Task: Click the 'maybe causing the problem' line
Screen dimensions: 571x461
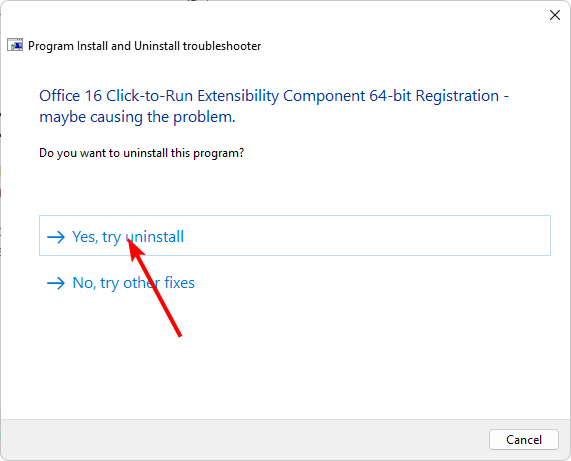Action: click(x=137, y=117)
